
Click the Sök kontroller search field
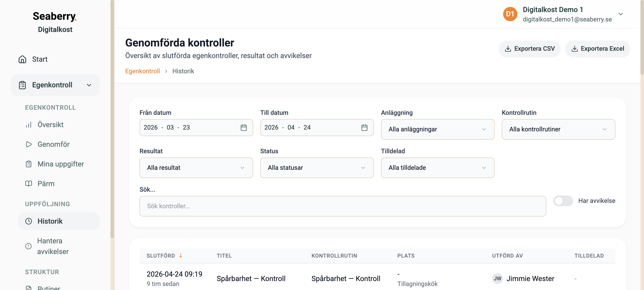click(343, 206)
